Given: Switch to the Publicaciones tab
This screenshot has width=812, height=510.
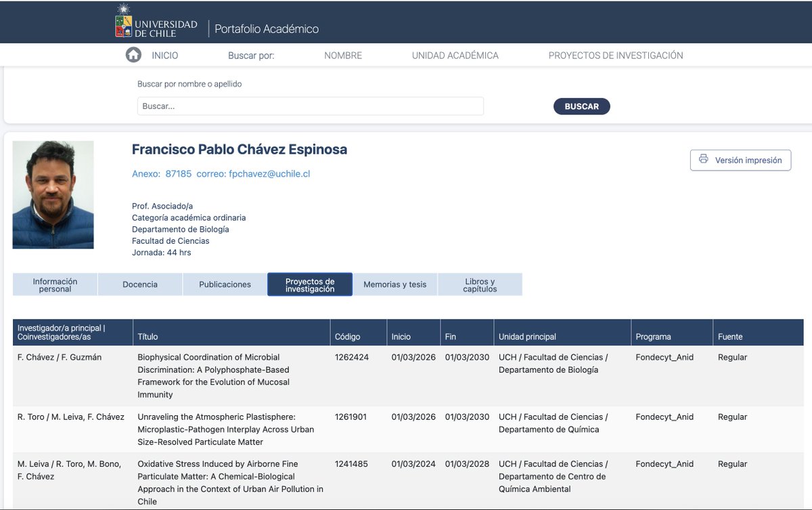Looking at the screenshot, I should point(225,284).
